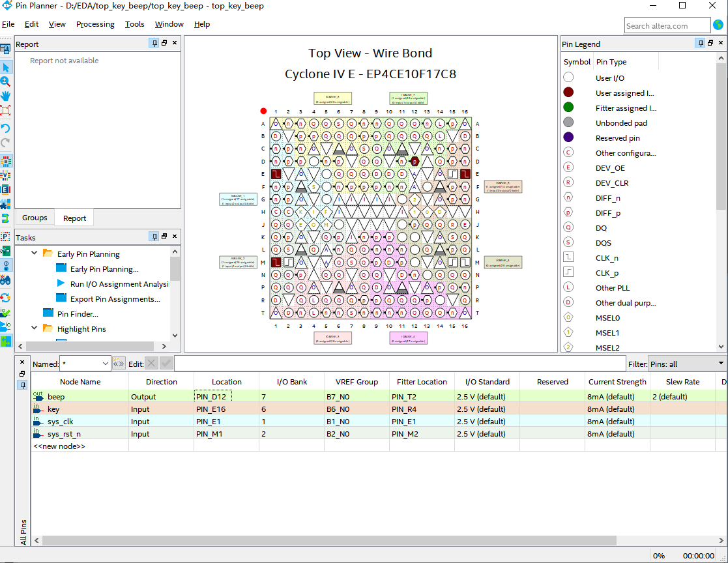
Task: Open the Tools menu
Action: click(x=135, y=24)
